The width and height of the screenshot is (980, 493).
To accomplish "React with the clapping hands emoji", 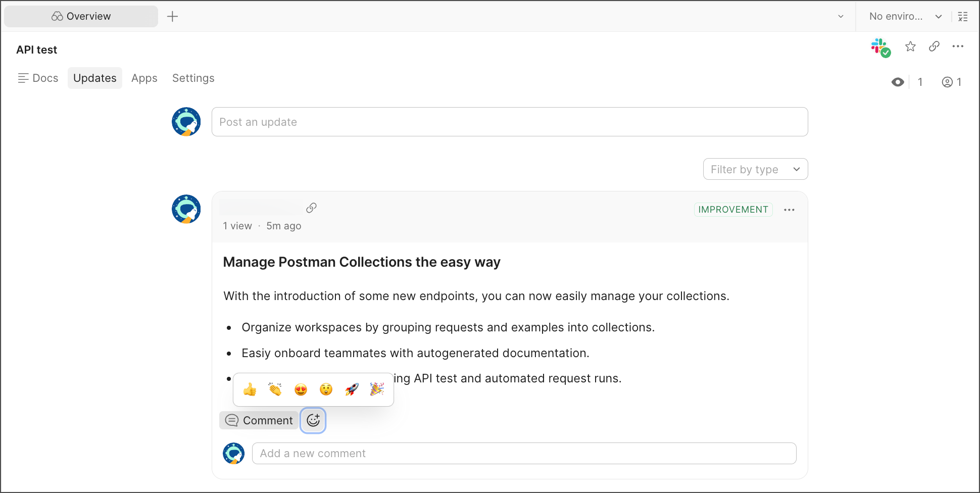I will click(x=275, y=389).
